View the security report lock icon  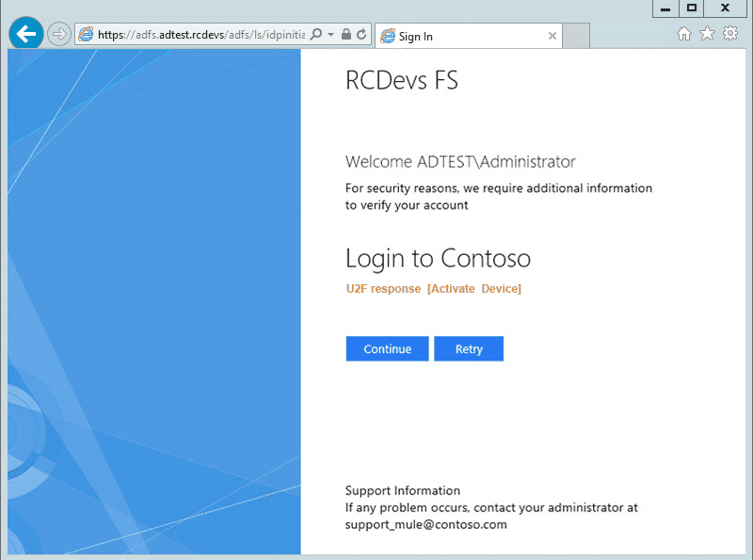point(345,35)
